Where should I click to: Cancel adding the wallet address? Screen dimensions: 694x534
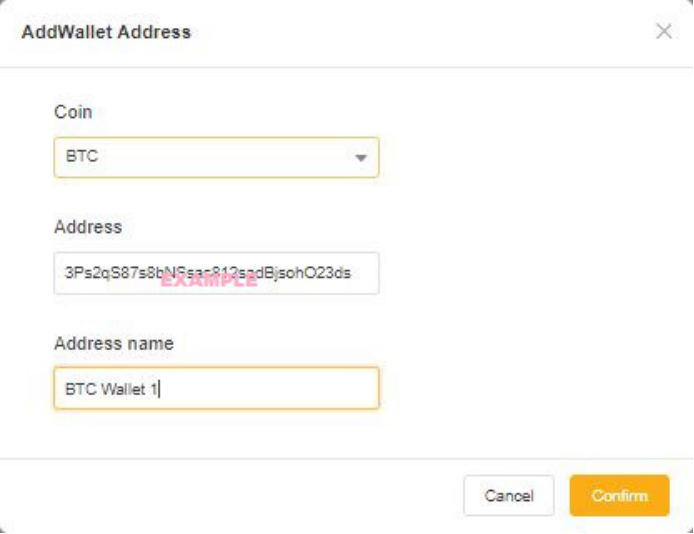tap(509, 496)
